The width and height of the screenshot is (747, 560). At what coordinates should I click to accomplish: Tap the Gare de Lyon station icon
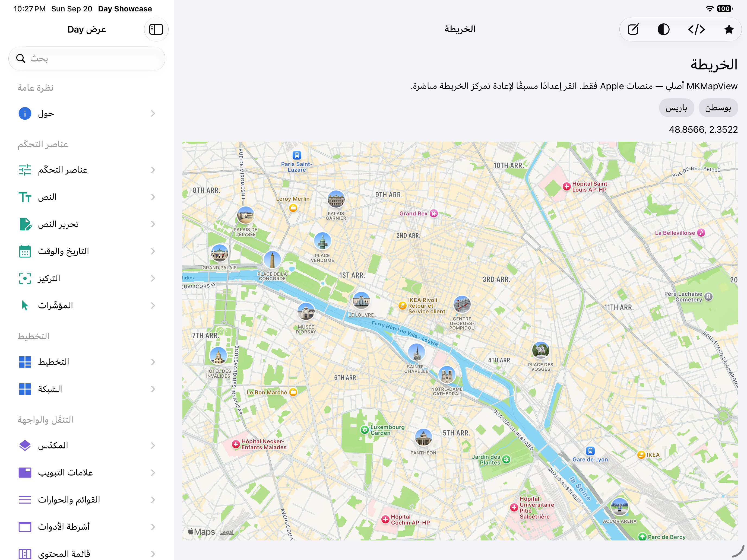590,451
